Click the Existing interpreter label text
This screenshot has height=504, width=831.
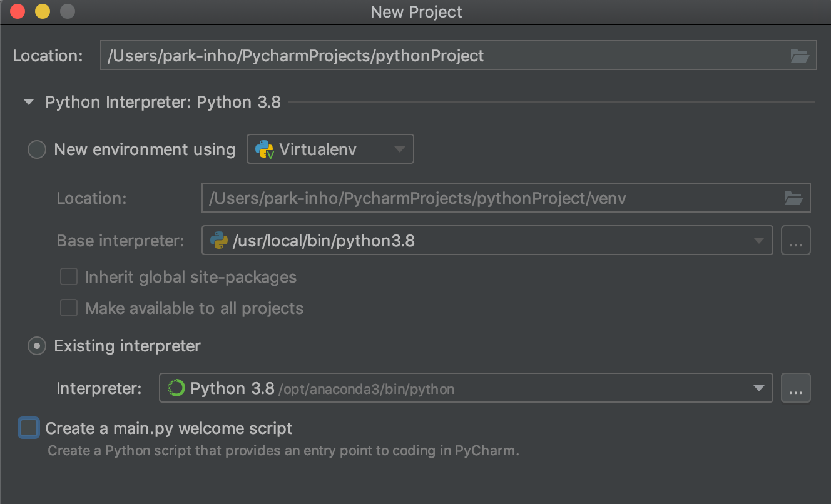click(x=128, y=346)
